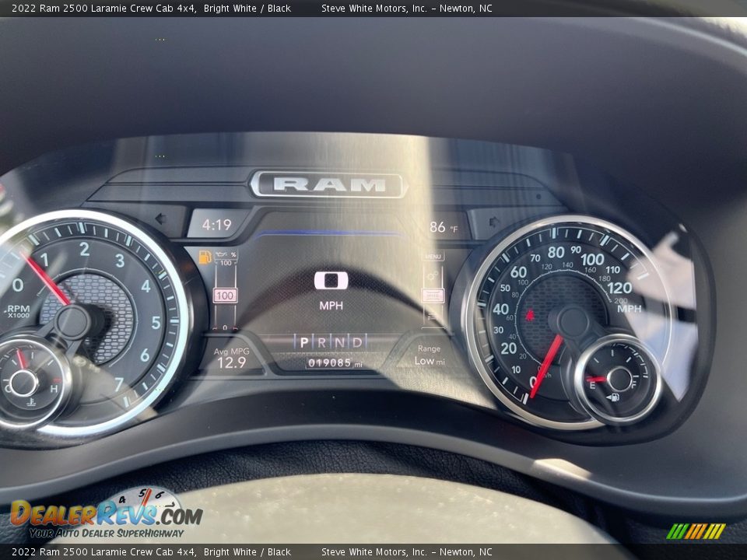Click 'Steve White Motors, Inc.' in the bottom caption

[x=374, y=552]
